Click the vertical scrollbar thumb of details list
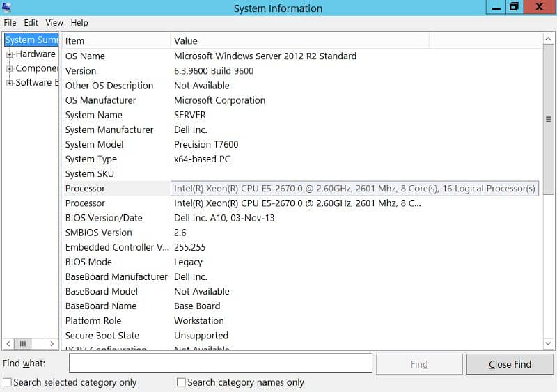 (x=548, y=120)
